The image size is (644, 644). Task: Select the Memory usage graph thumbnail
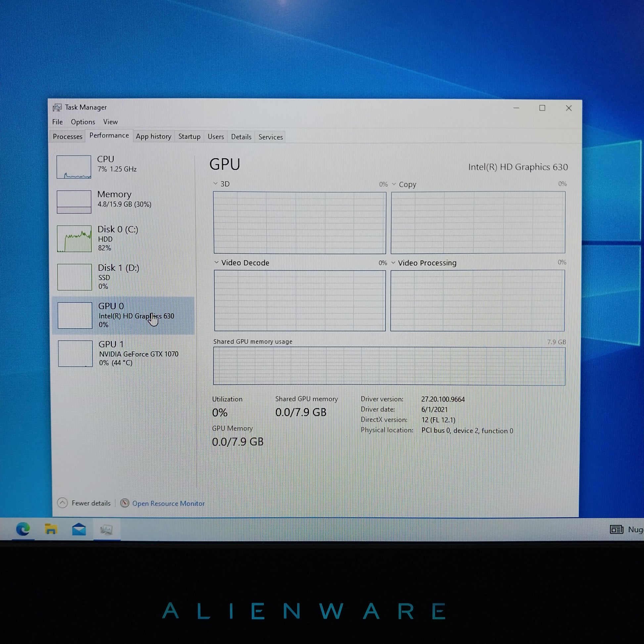[74, 202]
